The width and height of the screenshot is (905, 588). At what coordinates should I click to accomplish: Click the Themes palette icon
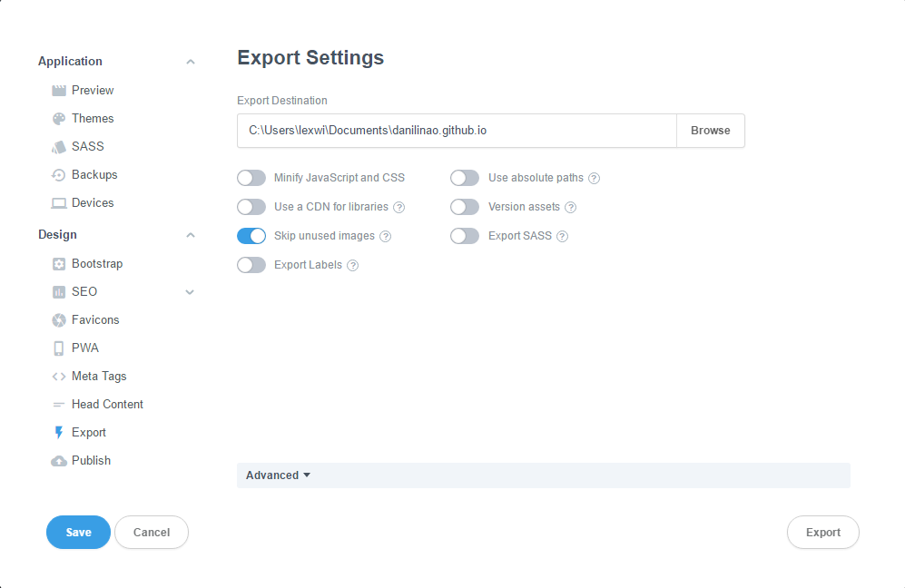[x=59, y=119]
